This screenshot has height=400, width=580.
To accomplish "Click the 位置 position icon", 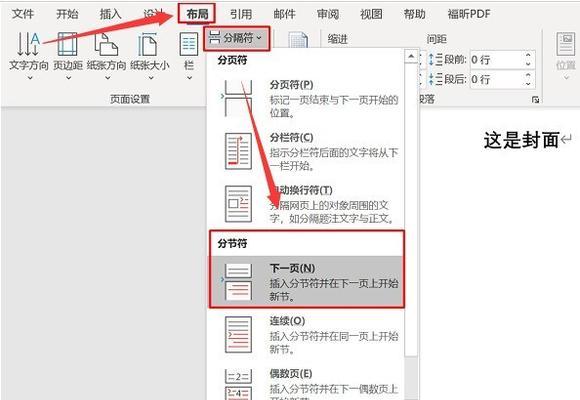I will 566,44.
